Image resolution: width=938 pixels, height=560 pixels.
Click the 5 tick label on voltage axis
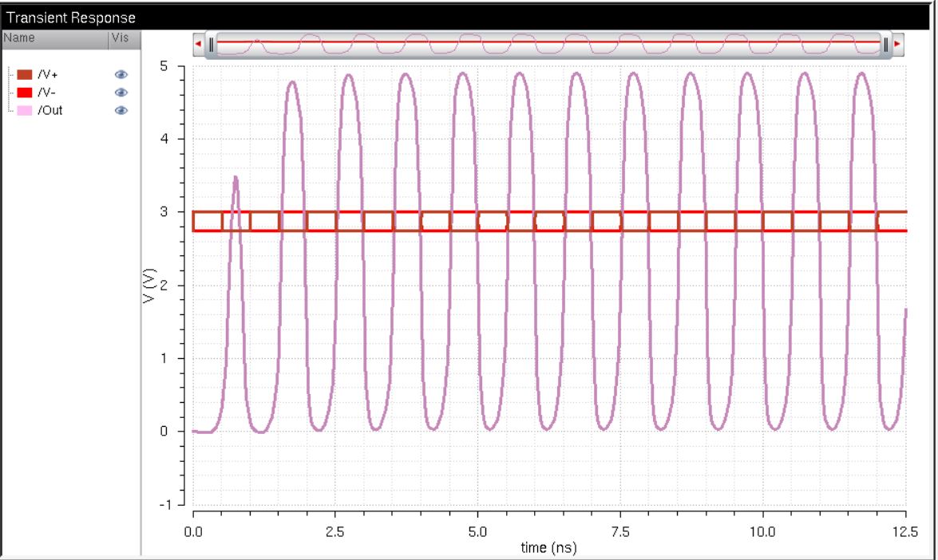164,66
